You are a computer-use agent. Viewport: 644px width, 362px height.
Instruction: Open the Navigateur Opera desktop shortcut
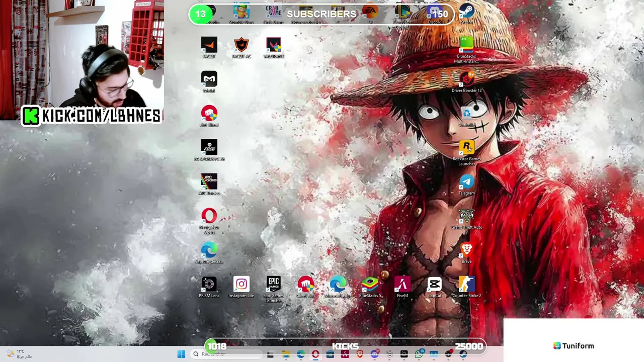pos(209,221)
